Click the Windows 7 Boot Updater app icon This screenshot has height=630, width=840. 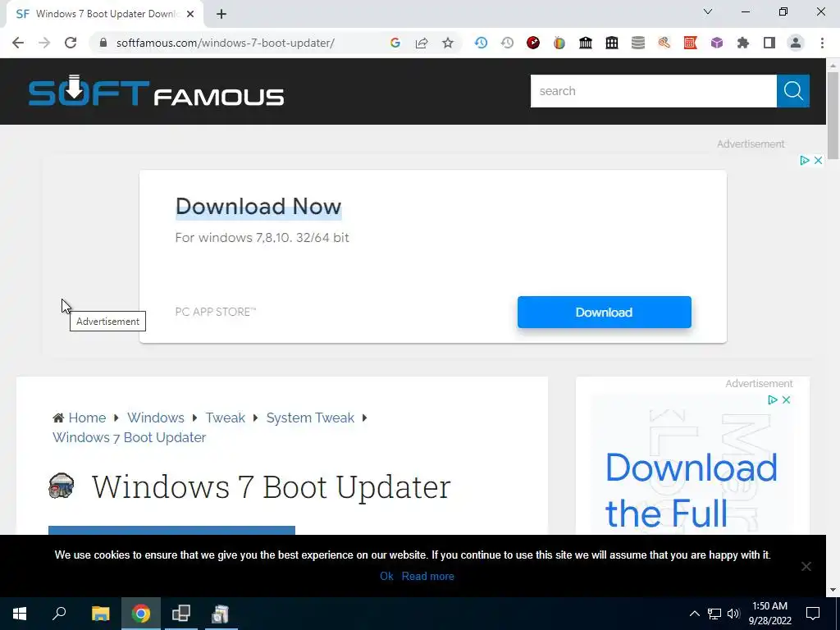(61, 486)
